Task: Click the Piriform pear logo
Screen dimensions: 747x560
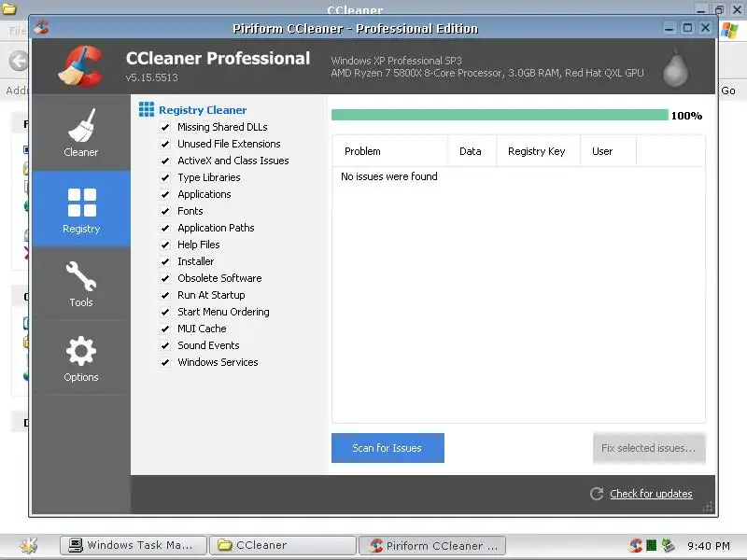Action: 675,67
